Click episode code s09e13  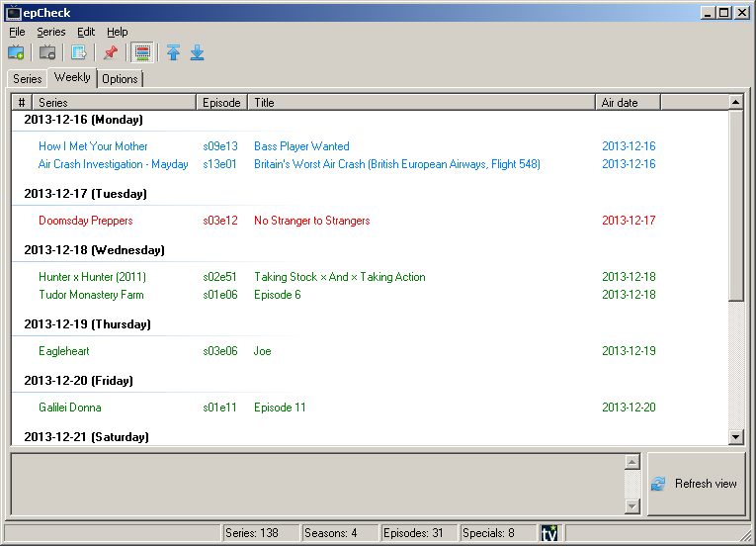[220, 146]
